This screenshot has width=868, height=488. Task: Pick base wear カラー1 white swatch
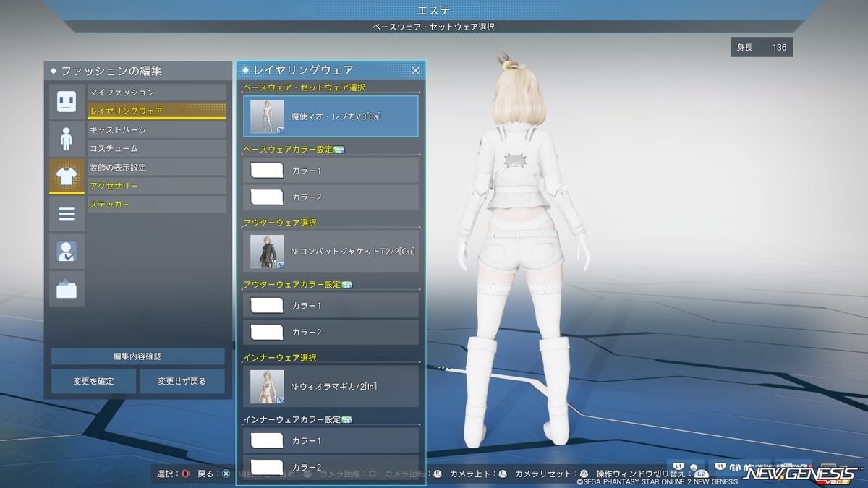[x=266, y=171]
